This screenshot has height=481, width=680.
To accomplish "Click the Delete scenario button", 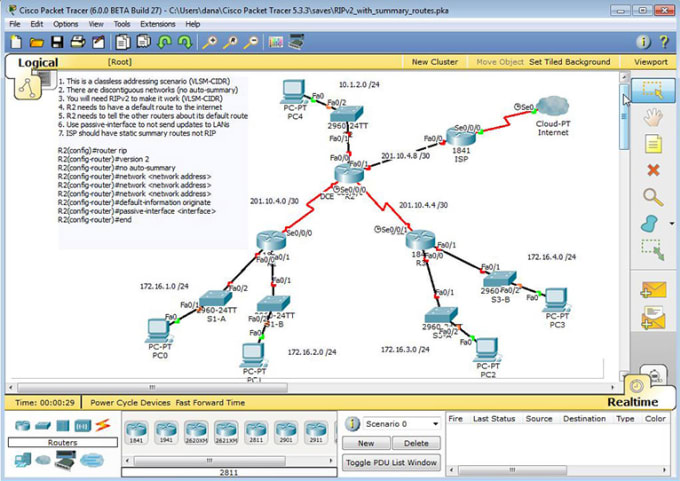I will [416, 443].
